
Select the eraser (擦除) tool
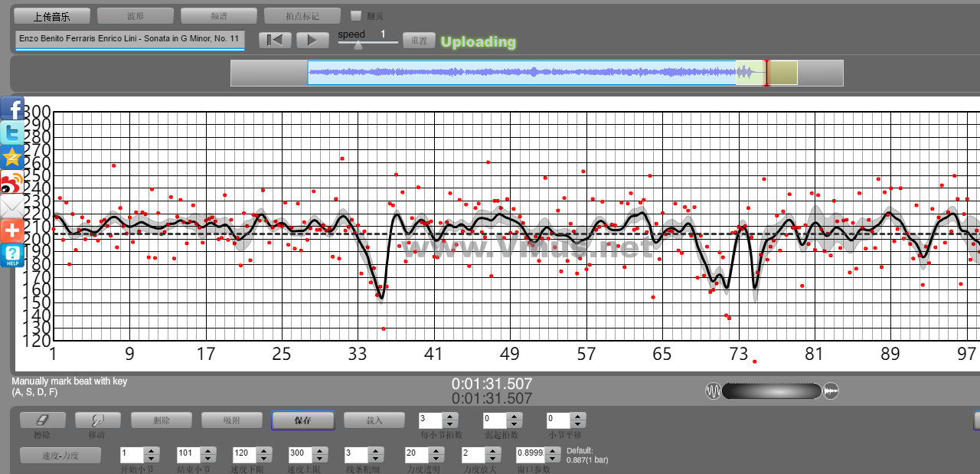pyautogui.click(x=42, y=420)
